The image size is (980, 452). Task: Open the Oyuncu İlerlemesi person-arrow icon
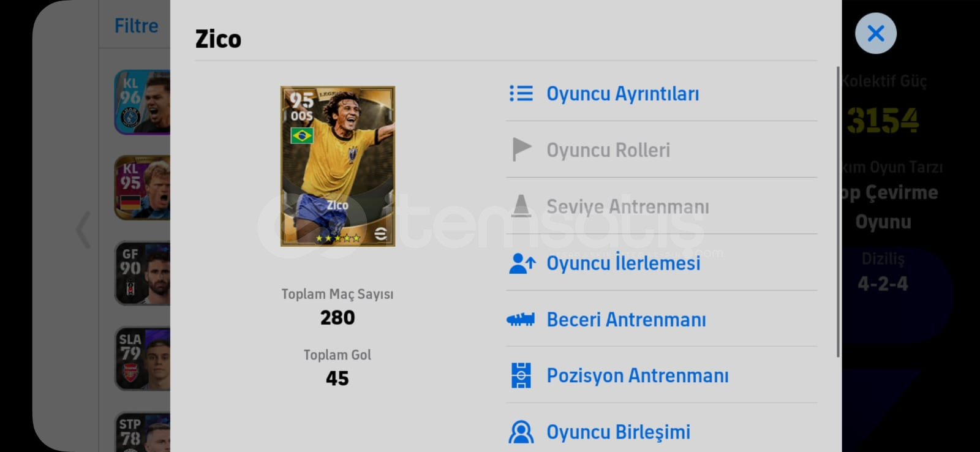point(522,263)
